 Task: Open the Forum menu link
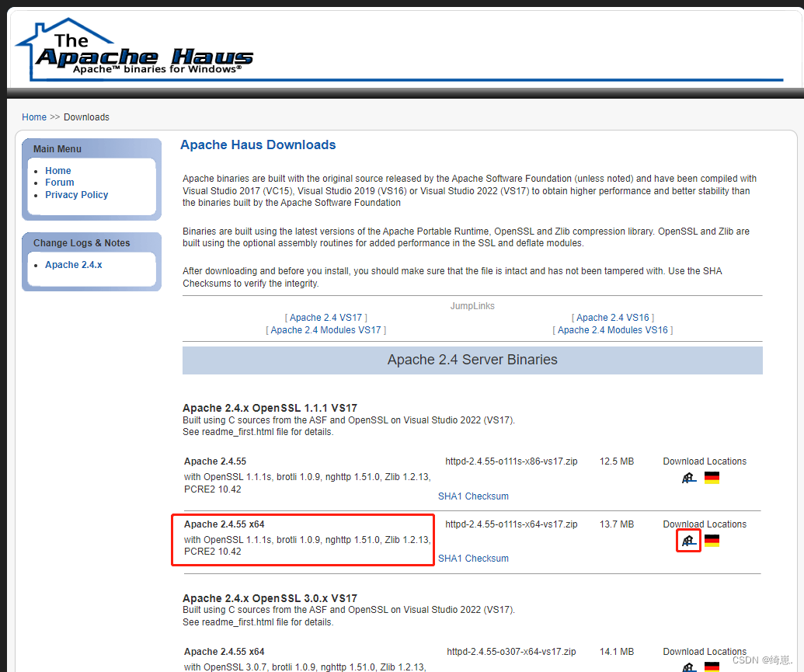click(60, 182)
